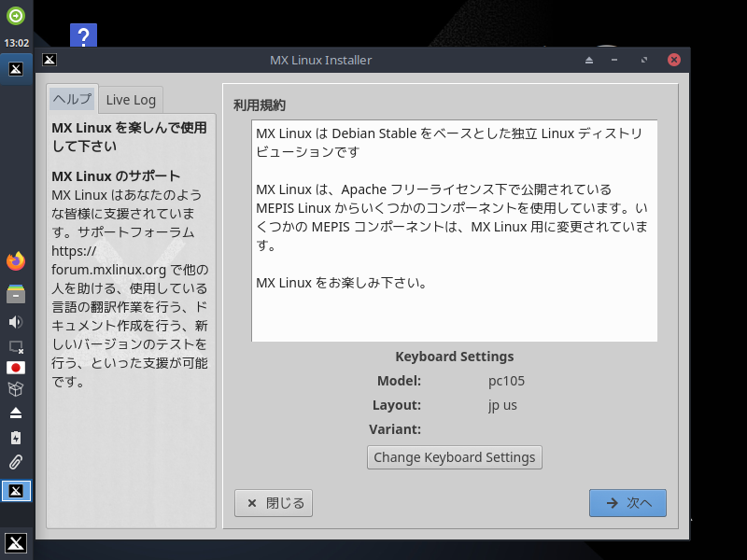The height and width of the screenshot is (560, 747).
Task: Click the Layout: label
Action: 397,405
